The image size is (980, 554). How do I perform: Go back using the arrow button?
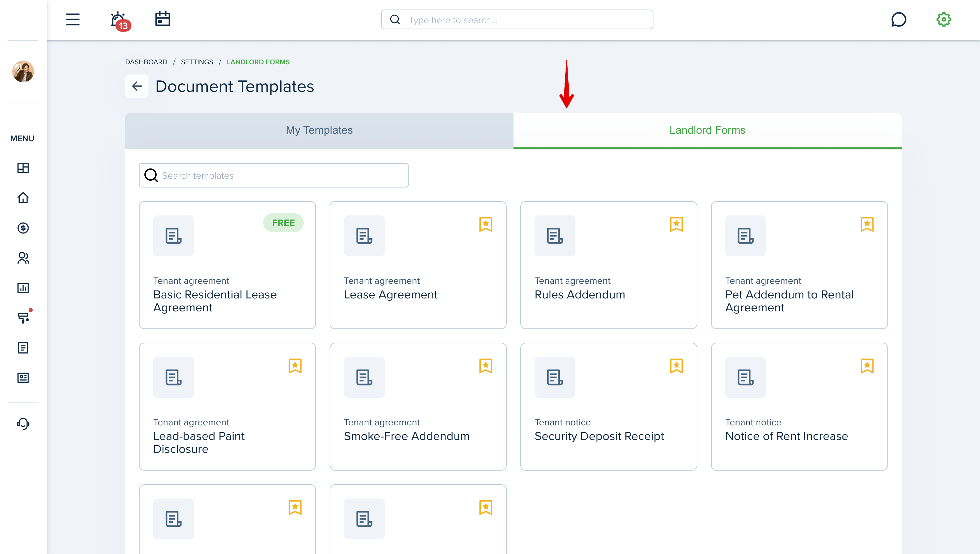click(x=137, y=86)
